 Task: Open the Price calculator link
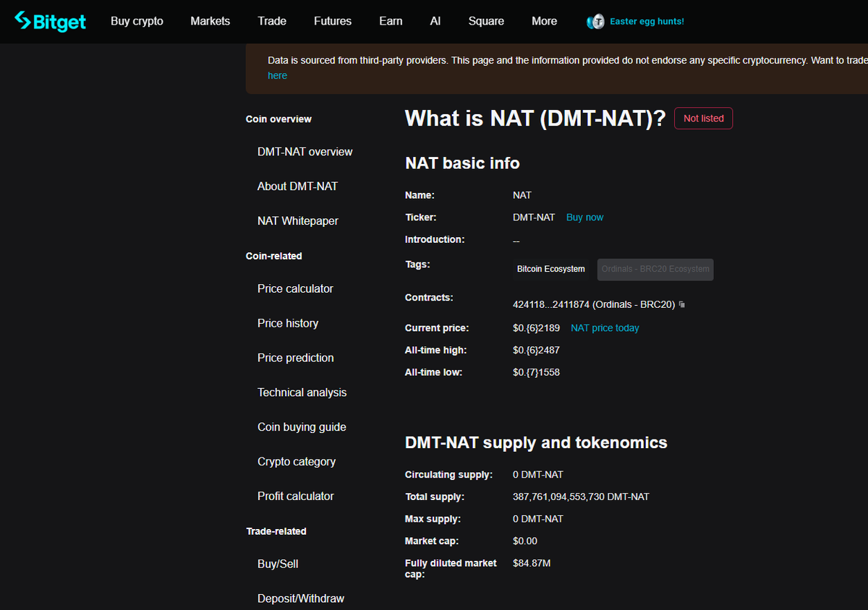pos(295,288)
